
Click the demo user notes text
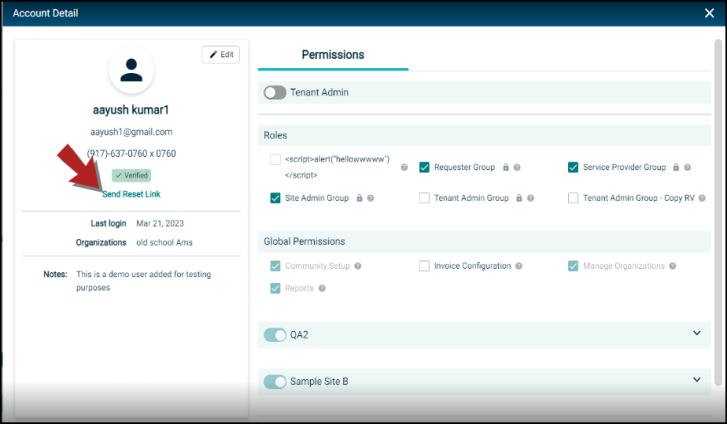click(x=143, y=281)
